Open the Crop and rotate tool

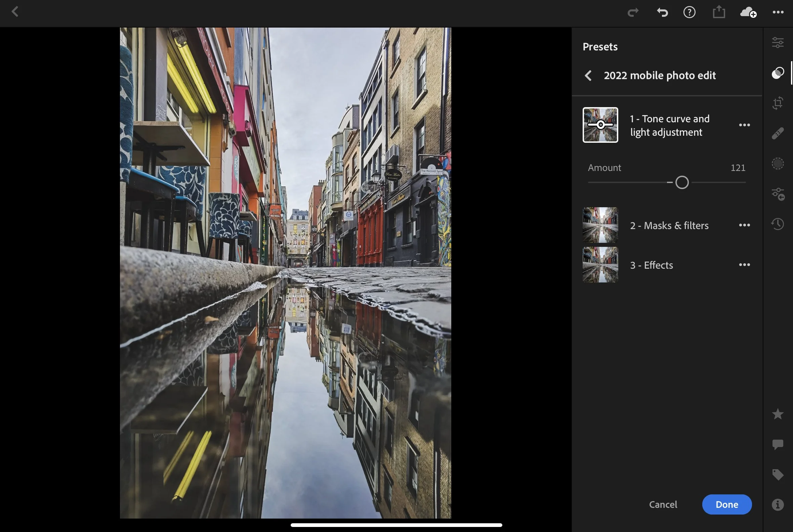[778, 103]
